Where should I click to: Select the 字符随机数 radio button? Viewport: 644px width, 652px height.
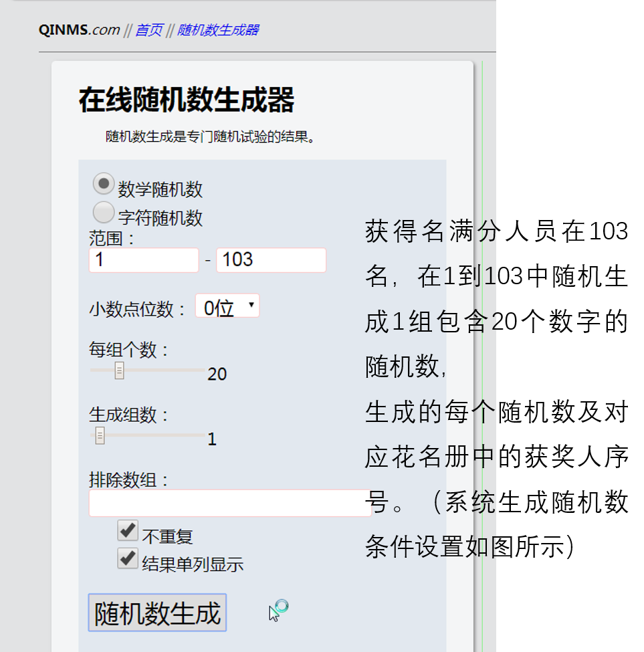(104, 212)
